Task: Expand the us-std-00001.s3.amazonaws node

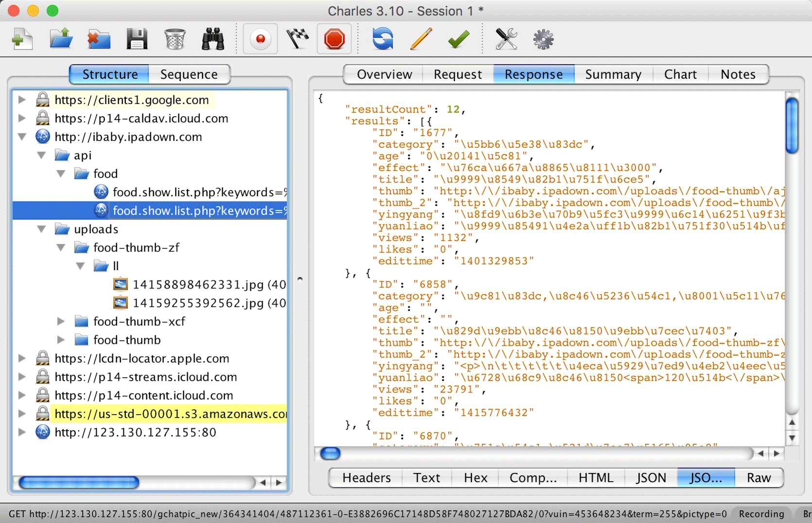Action: click(22, 414)
